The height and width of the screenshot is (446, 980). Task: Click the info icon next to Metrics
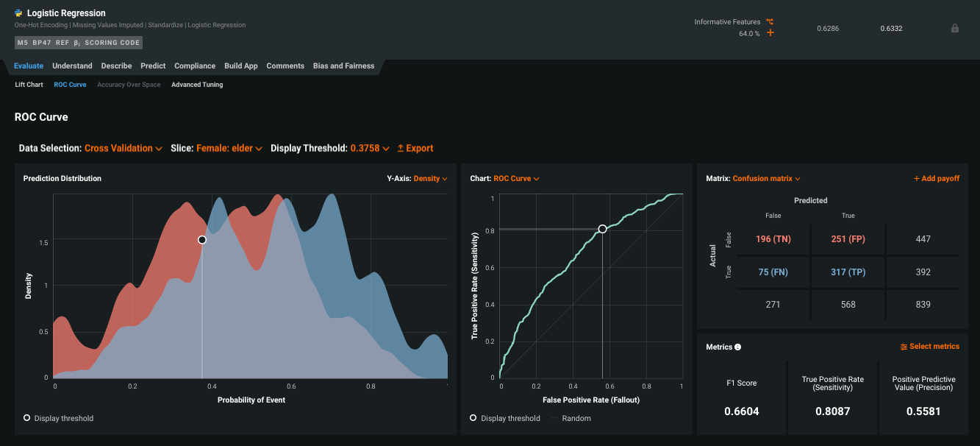point(737,347)
